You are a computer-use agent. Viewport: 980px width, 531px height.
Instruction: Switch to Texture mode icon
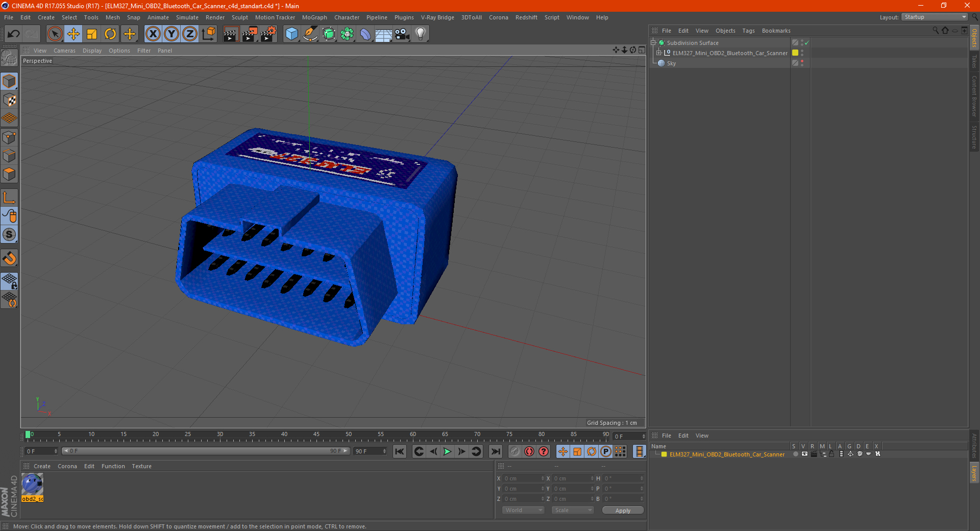click(x=9, y=100)
